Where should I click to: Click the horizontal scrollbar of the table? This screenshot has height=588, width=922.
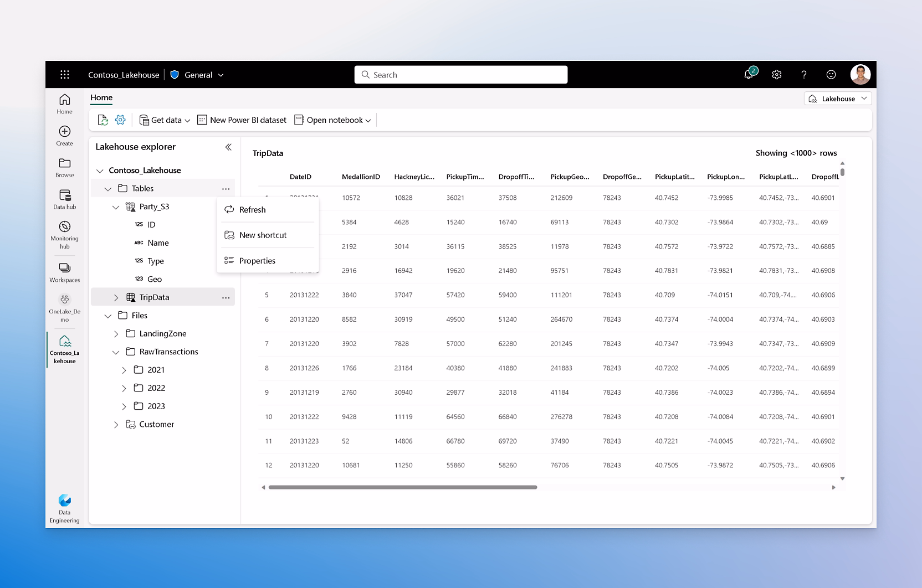(403, 487)
